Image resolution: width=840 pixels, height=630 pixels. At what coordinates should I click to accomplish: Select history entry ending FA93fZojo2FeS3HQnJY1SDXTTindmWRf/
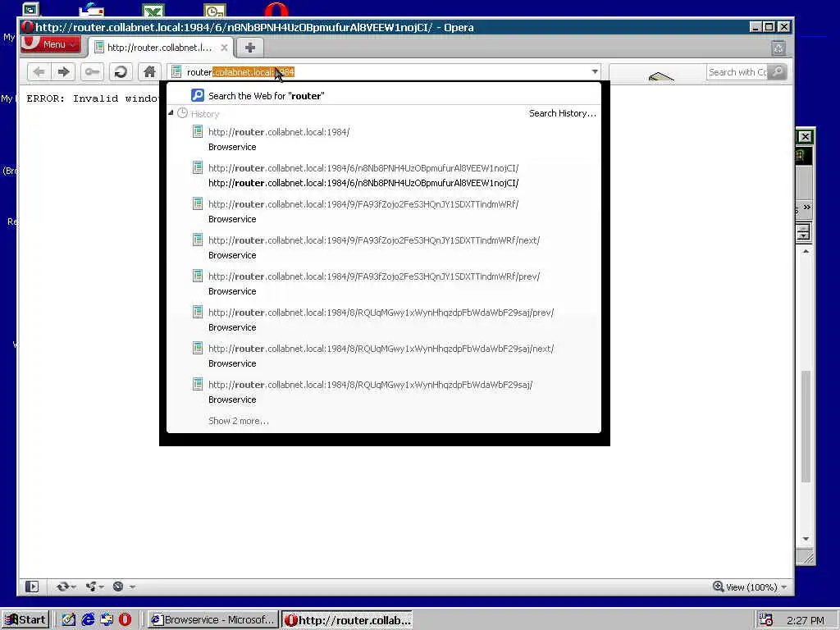[384, 211]
